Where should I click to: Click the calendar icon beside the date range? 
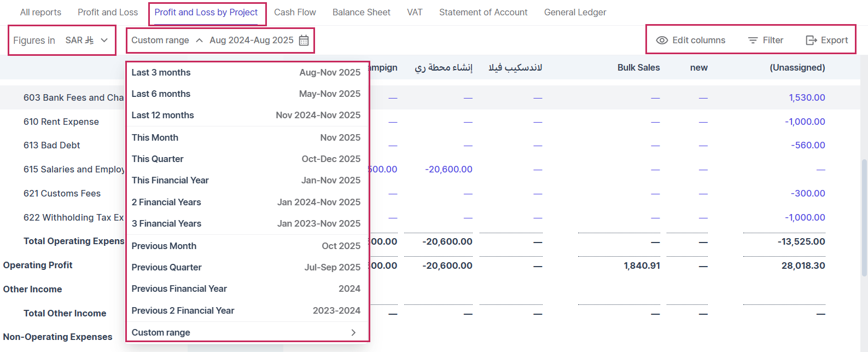[x=304, y=41]
